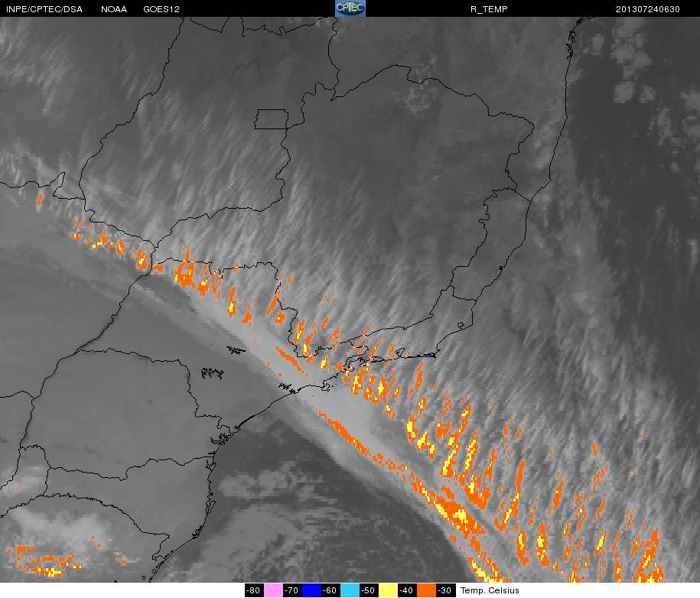Click the NOAA label in header

click(114, 9)
